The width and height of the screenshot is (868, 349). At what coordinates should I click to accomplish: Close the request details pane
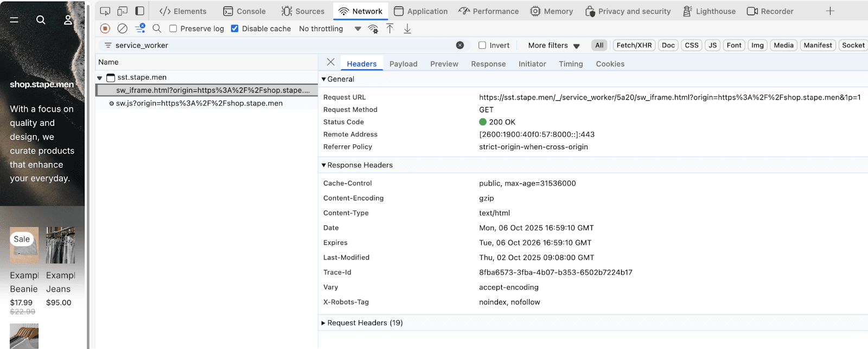[331, 62]
